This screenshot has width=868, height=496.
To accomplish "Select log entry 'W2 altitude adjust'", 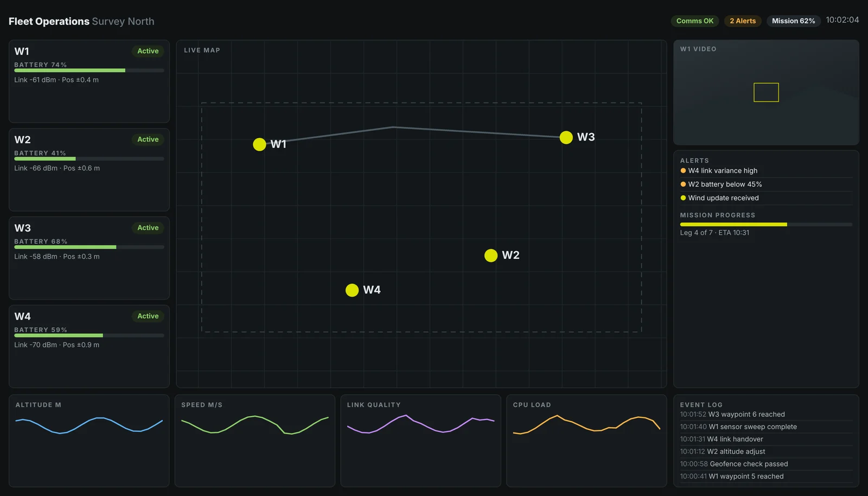I will point(766,452).
